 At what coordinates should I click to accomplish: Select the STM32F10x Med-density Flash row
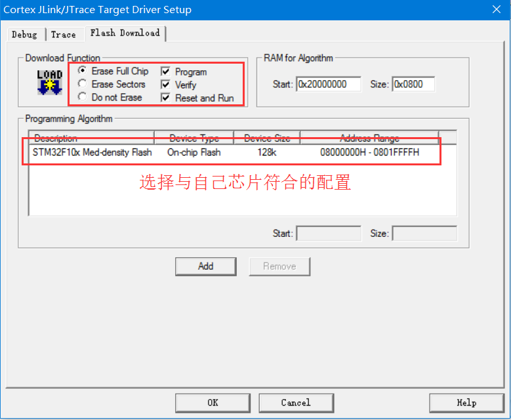pyautogui.click(x=243, y=152)
